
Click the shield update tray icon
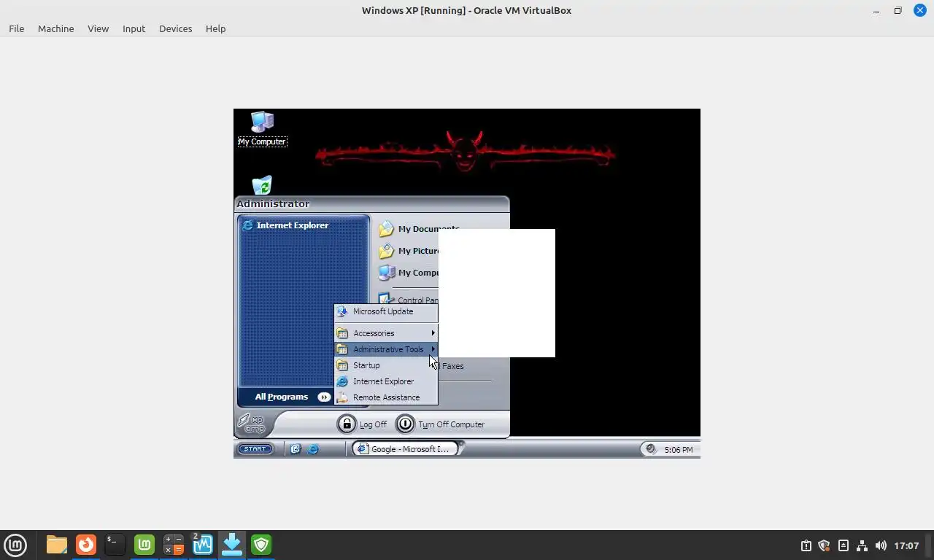(825, 545)
